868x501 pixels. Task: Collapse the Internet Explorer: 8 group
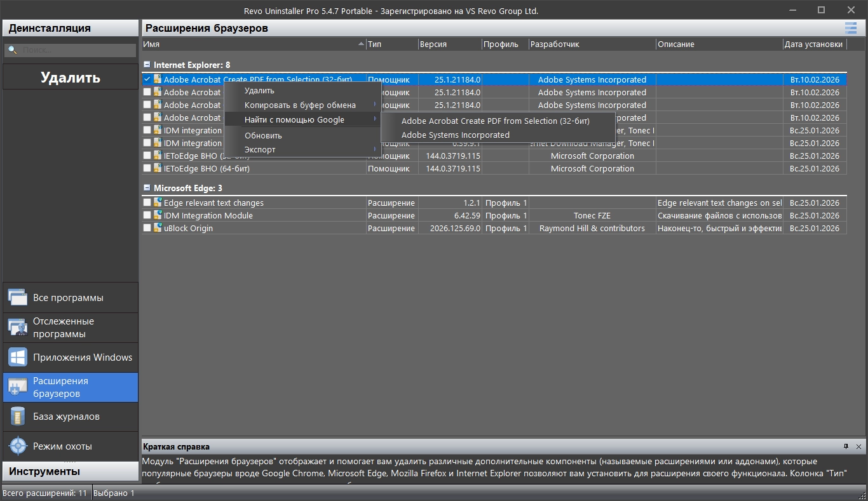coord(147,65)
